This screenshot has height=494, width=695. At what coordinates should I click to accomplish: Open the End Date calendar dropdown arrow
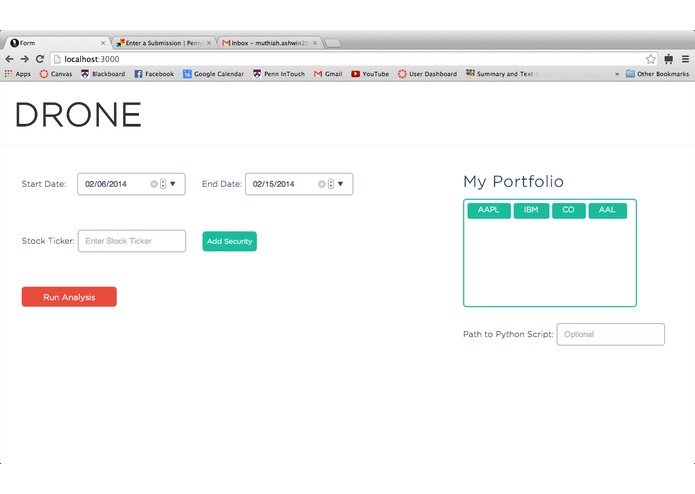click(x=340, y=184)
